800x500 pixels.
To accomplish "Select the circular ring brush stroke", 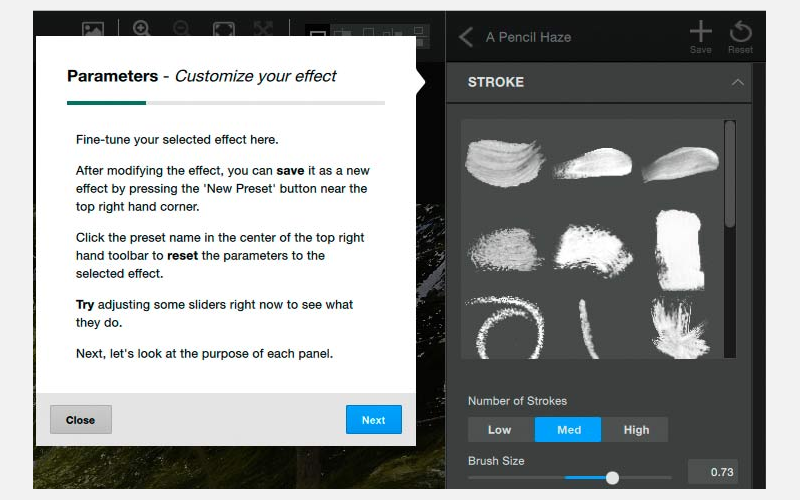I will (x=505, y=328).
